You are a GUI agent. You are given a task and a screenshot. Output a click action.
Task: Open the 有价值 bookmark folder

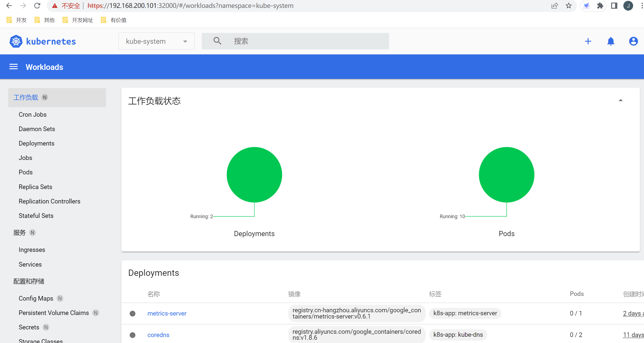[113, 20]
